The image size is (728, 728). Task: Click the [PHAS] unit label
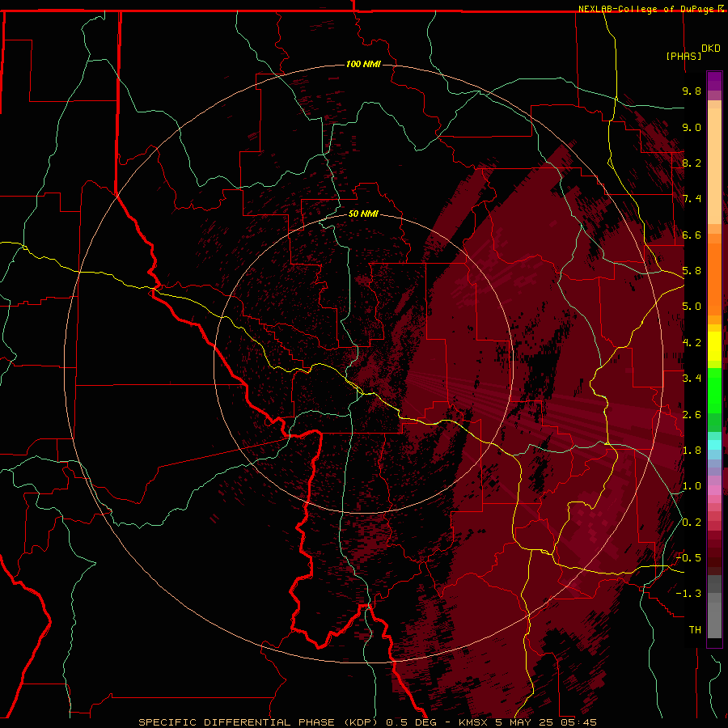(684, 56)
